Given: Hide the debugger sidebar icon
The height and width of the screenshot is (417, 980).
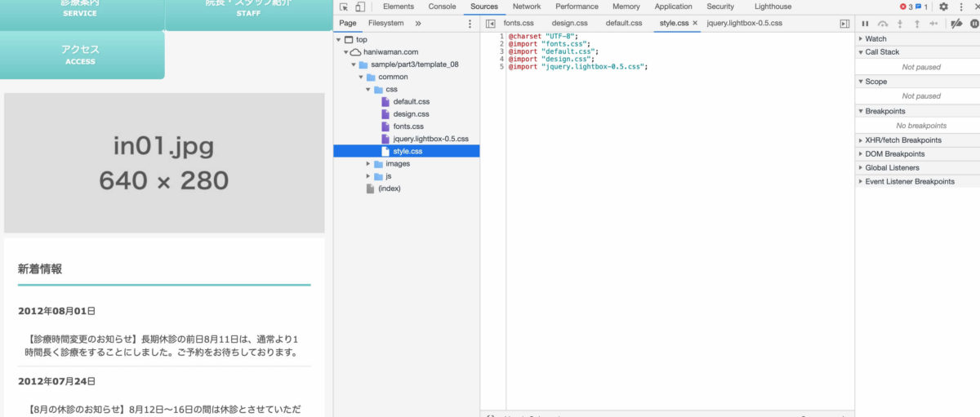Looking at the screenshot, I should pyautogui.click(x=844, y=24).
